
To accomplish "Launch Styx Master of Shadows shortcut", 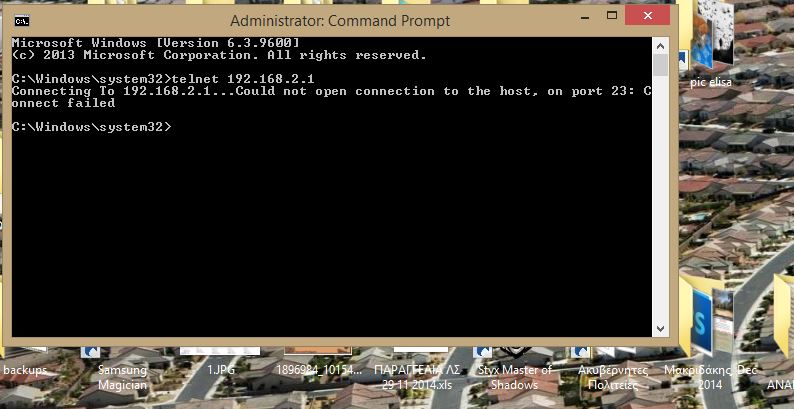I will (x=514, y=378).
